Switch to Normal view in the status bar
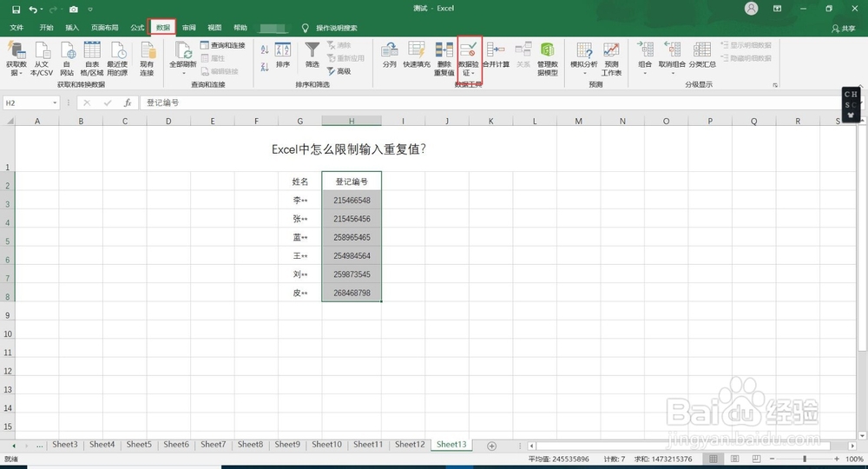 pyautogui.click(x=713, y=459)
